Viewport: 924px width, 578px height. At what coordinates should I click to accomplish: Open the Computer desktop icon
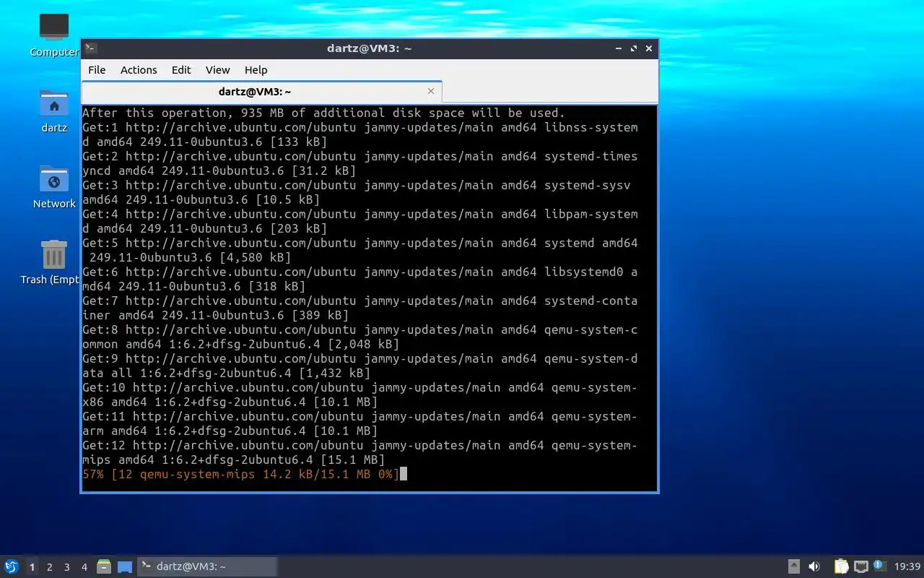(54, 27)
